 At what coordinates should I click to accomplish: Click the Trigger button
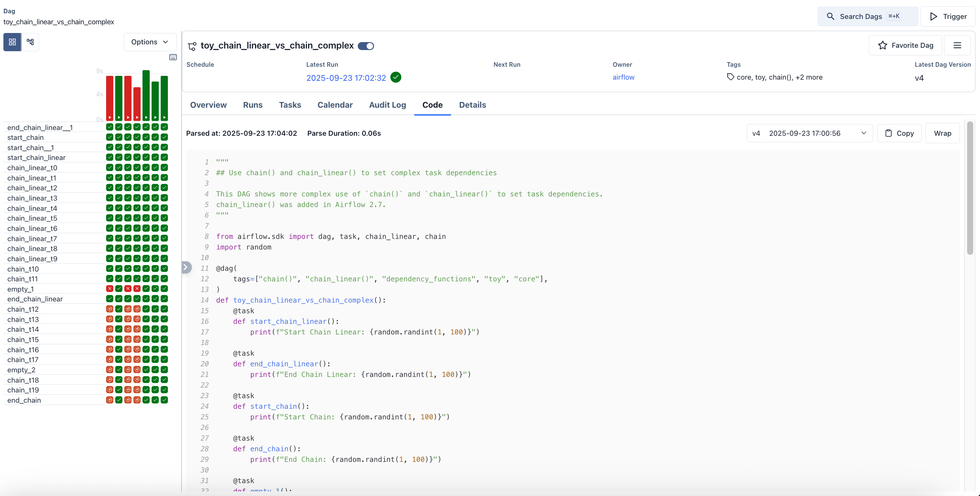click(948, 16)
